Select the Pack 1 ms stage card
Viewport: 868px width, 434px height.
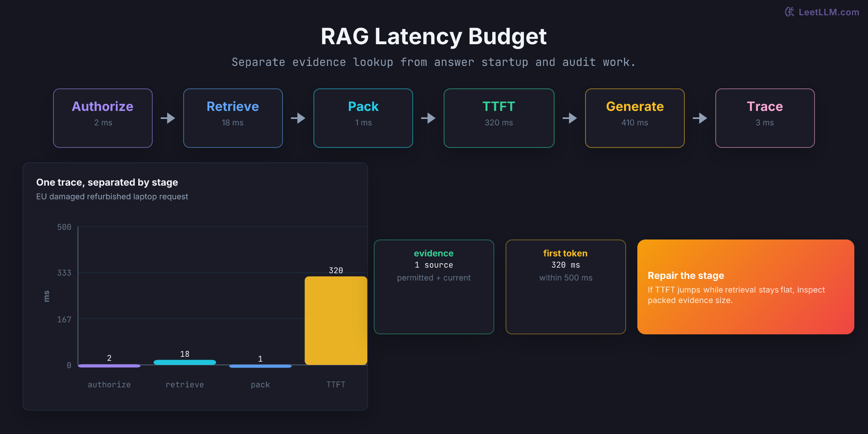[363, 118]
